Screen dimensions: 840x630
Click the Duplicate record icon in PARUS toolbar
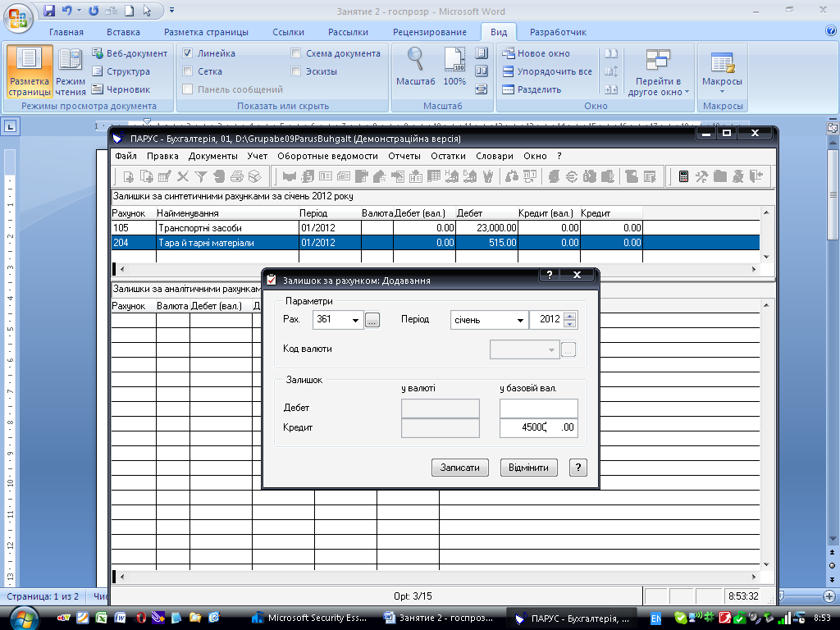click(x=146, y=176)
